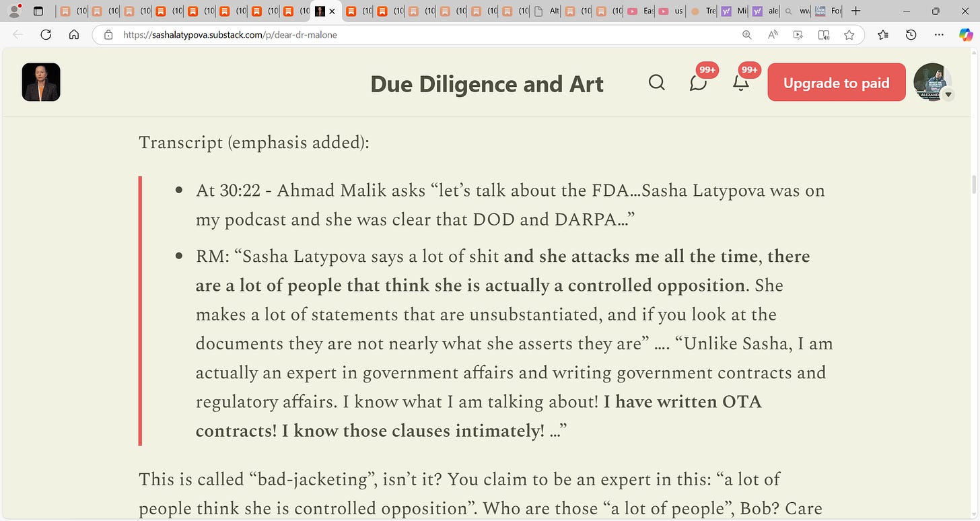
Task: Click the 'At 30:22 - Ahmad Malik asks' text
Action: [x=310, y=190]
